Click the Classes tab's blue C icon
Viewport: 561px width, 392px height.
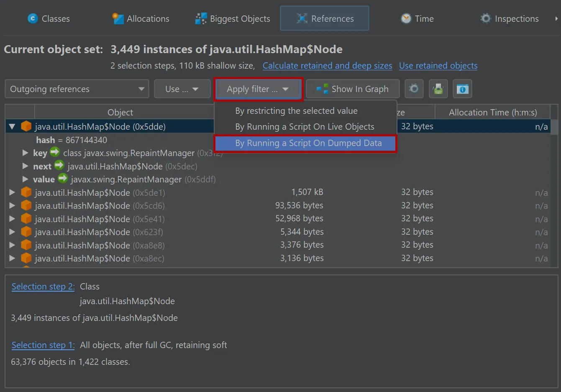click(33, 18)
